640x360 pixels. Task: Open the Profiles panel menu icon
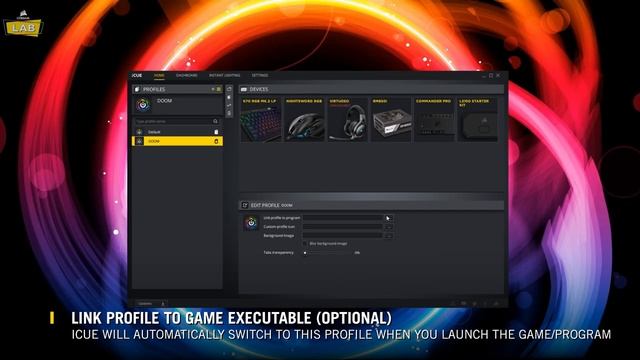pyautogui.click(x=219, y=89)
